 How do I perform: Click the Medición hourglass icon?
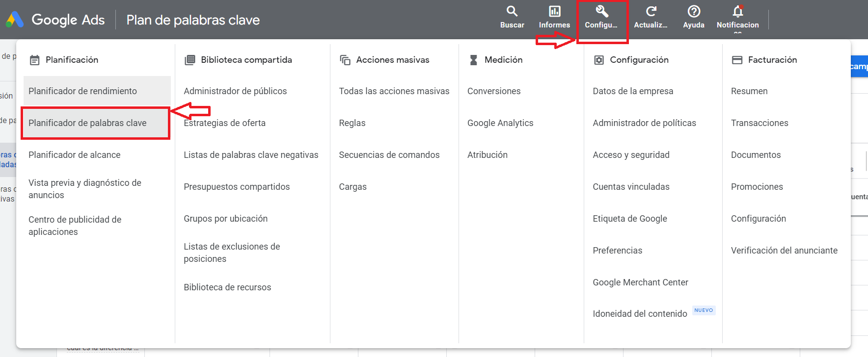coord(473,60)
